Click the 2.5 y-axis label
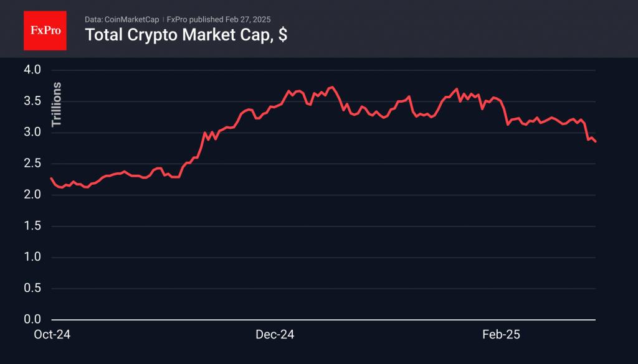This screenshot has height=364, width=638. click(x=32, y=163)
